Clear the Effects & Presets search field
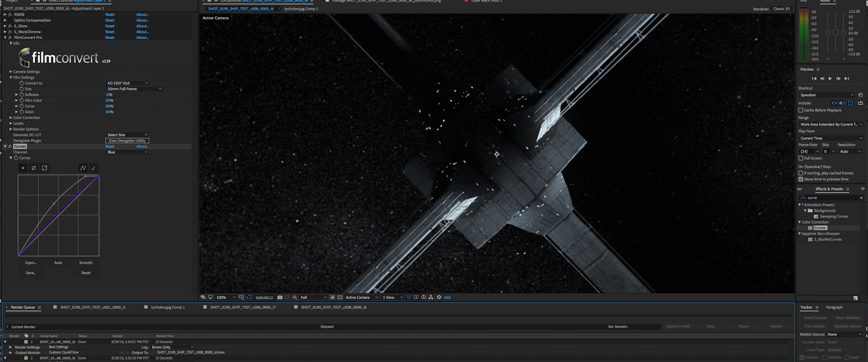The width and height of the screenshot is (868, 362). click(x=861, y=198)
